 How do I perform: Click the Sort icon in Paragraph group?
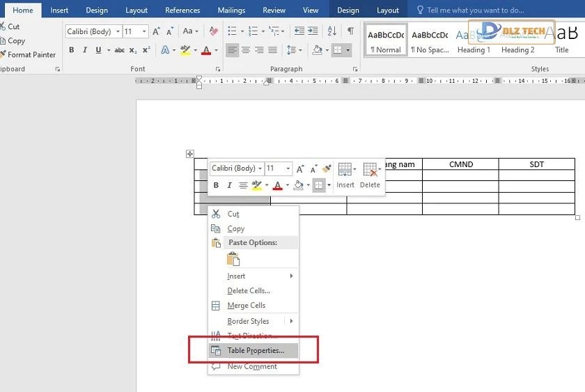point(332,31)
